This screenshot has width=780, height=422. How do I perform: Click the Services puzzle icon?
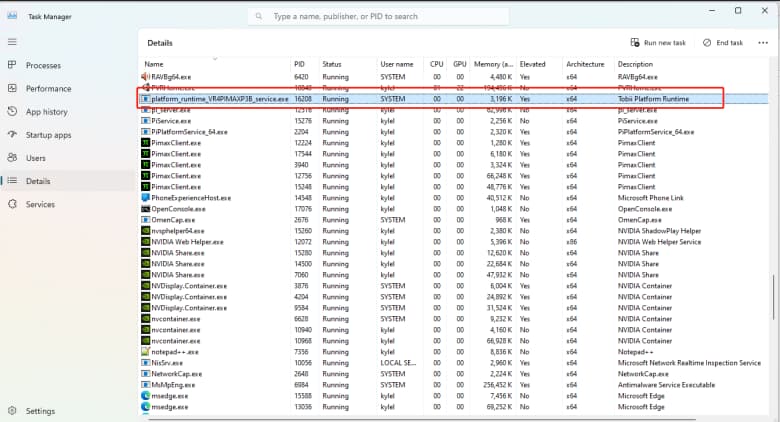point(12,204)
